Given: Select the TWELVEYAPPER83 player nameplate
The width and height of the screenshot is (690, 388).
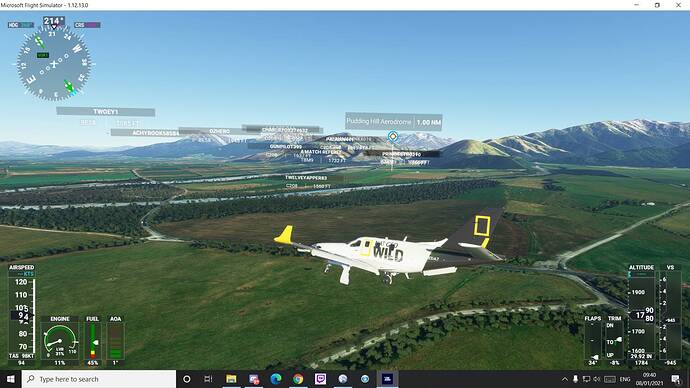Looking at the screenshot, I should pyautogui.click(x=306, y=178).
